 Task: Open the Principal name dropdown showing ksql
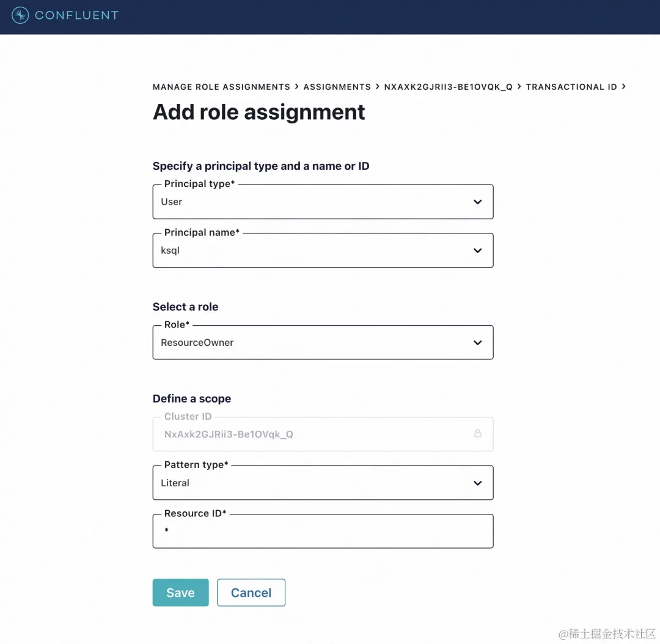(x=323, y=251)
